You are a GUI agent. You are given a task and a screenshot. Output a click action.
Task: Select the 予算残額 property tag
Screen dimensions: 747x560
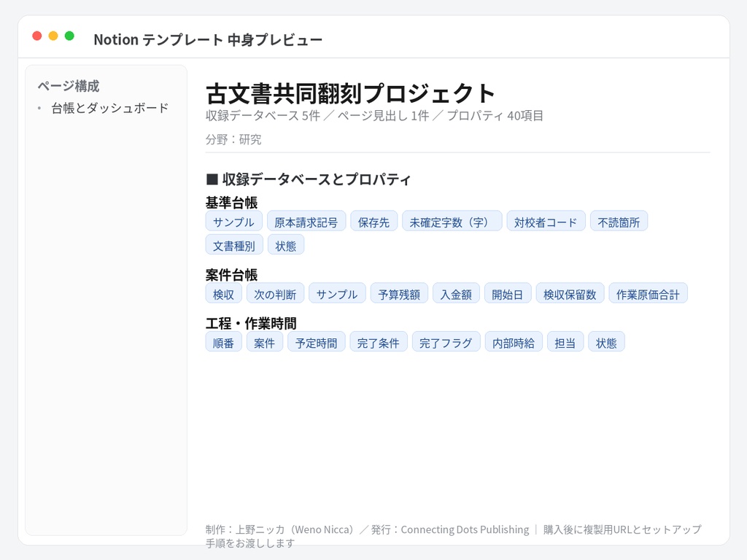tap(399, 293)
